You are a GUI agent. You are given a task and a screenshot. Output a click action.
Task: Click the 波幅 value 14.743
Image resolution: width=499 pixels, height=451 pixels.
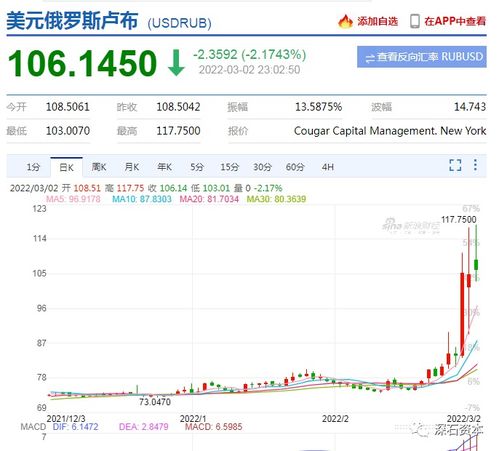pos(470,107)
